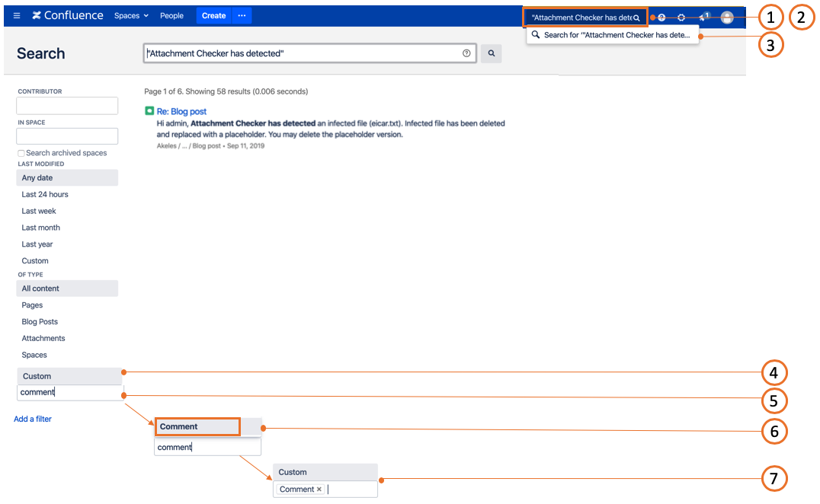820x504 pixels.
Task: Open the help menu icon
Action: coord(661,17)
